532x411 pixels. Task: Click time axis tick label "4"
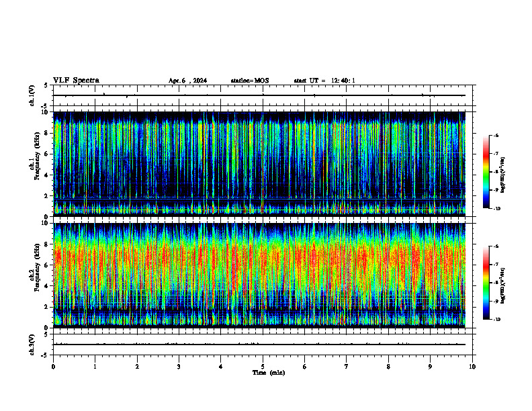(x=220, y=367)
